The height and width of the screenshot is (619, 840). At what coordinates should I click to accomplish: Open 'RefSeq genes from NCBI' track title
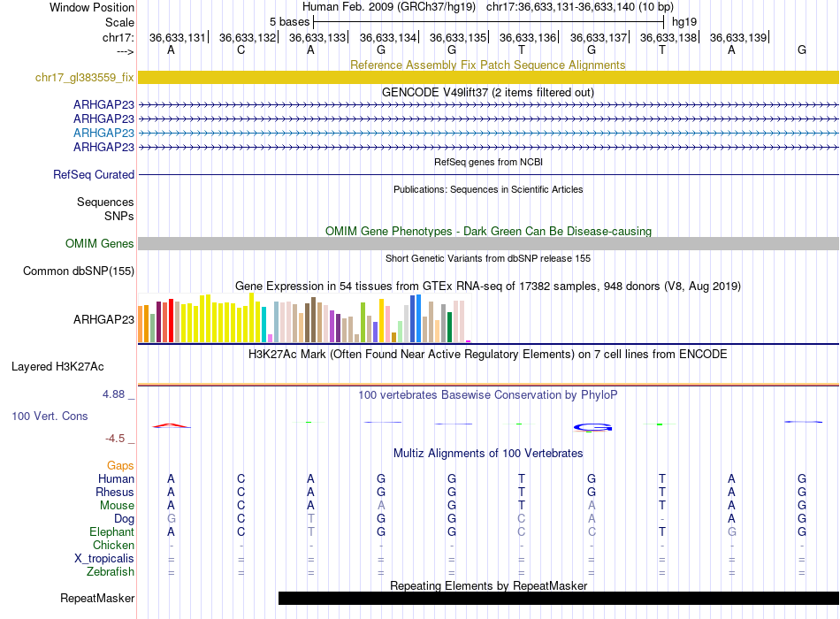488,162
